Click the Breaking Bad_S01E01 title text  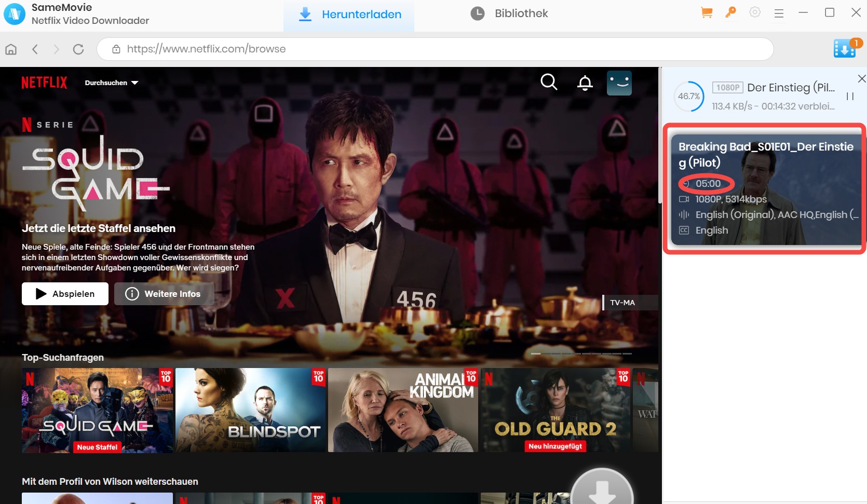click(766, 154)
